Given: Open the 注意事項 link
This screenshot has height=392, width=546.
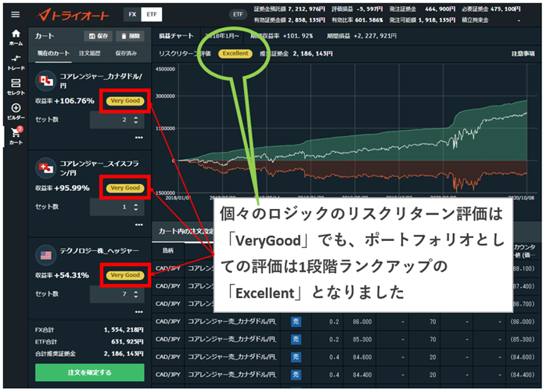Looking at the screenshot, I should coord(523,53).
